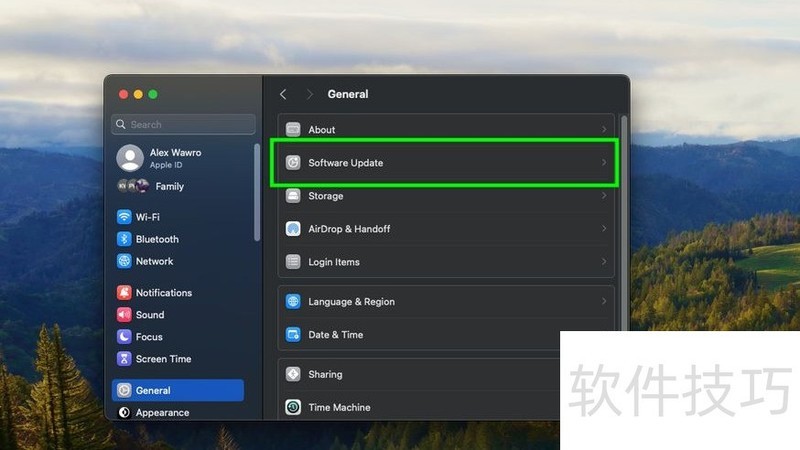The height and width of the screenshot is (450, 800).
Task: Select General in the sidebar
Action: 178,390
